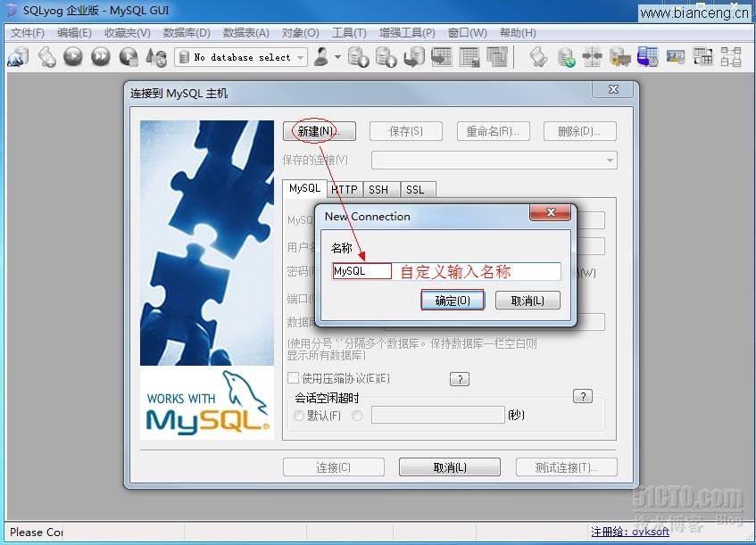Click the scroll-shaped toolbar icon right of the separator
The height and width of the screenshot is (545, 756).
click(538, 57)
